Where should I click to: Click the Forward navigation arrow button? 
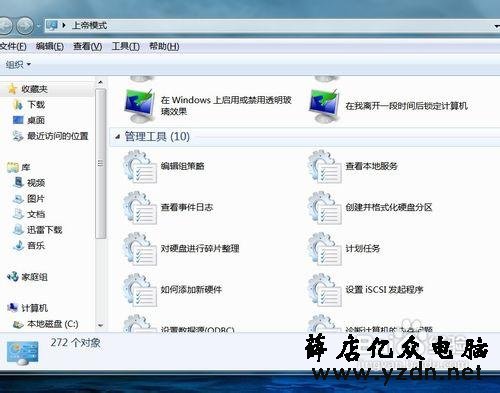(x=25, y=25)
